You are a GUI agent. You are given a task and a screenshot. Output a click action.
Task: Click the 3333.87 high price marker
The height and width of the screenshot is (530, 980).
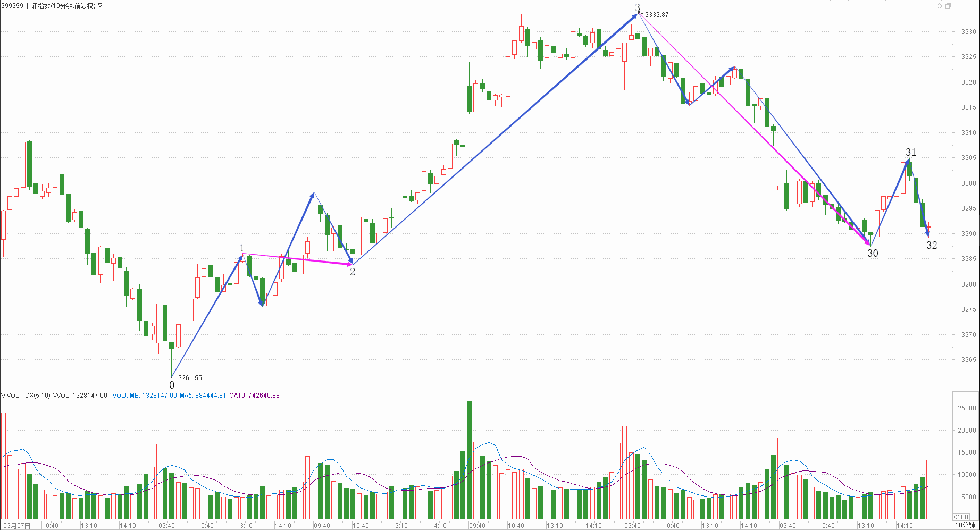point(657,15)
